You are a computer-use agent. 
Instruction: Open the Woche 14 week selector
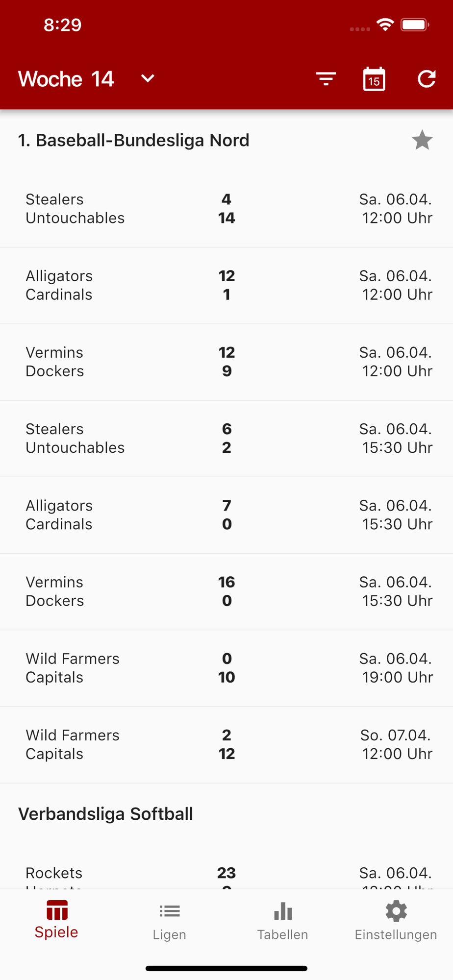(x=66, y=79)
